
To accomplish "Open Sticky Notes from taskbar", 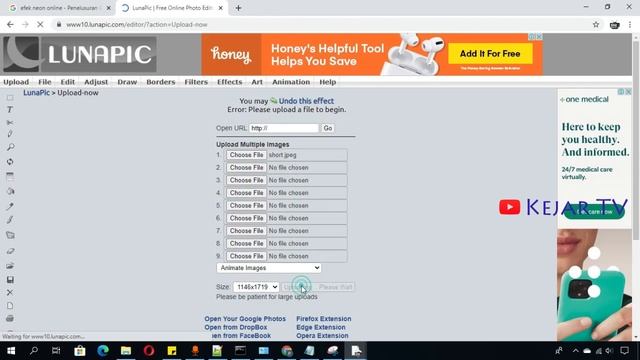I will coord(172,351).
